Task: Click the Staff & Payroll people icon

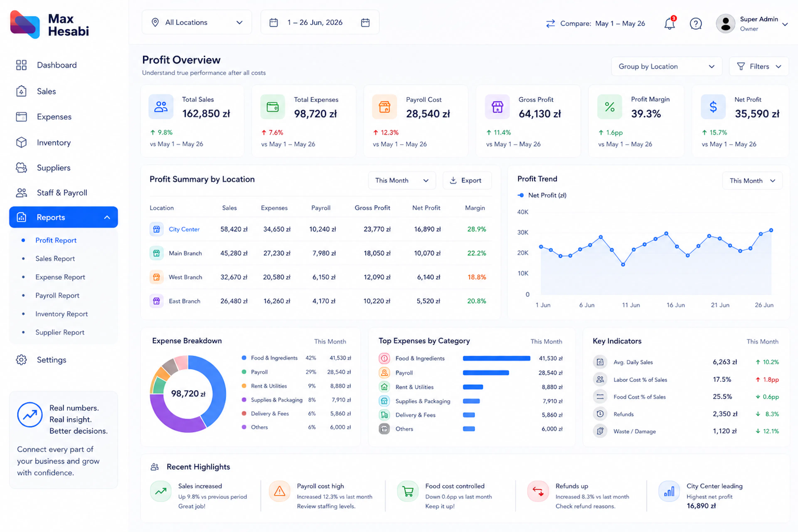Action: click(21, 193)
